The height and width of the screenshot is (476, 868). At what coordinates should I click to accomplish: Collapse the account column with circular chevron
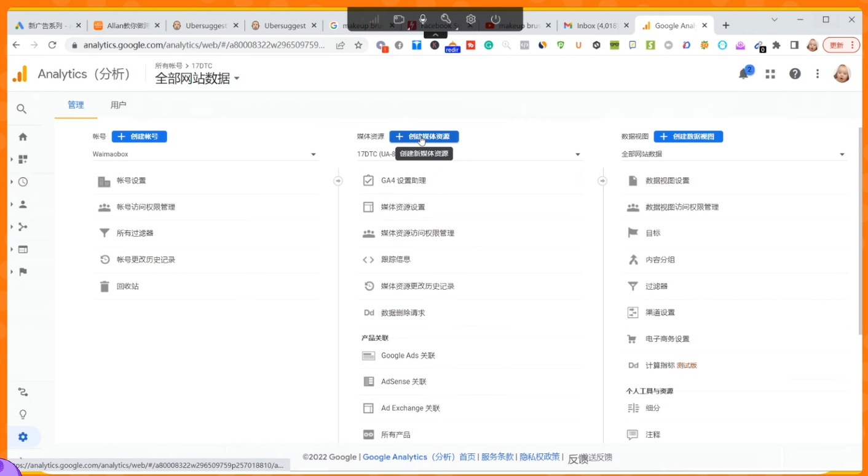click(338, 180)
